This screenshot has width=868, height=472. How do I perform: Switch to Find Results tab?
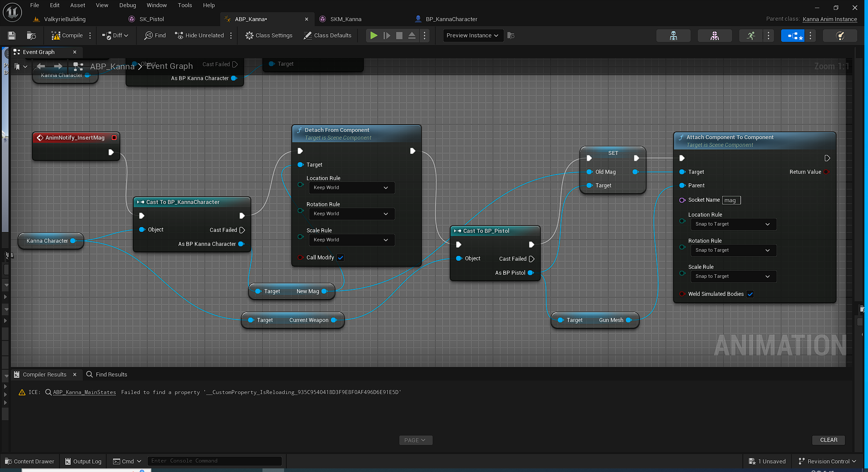tap(107, 375)
